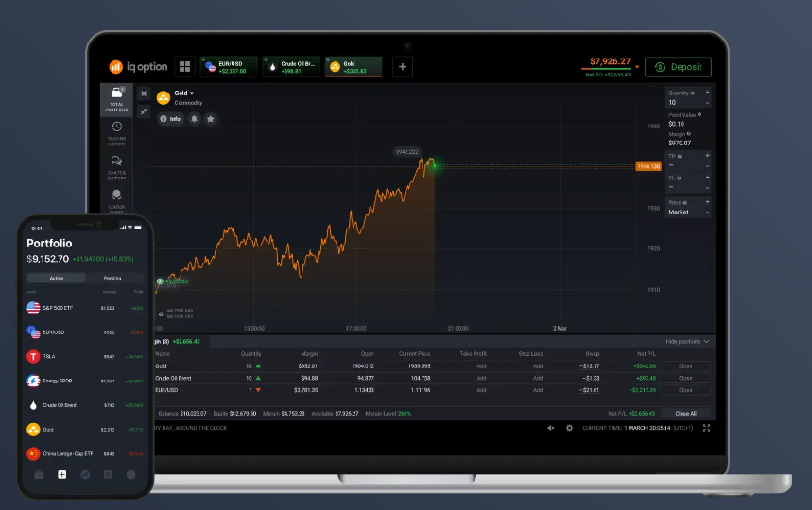
Task: Open the Price Market dropdown
Action: 687,212
